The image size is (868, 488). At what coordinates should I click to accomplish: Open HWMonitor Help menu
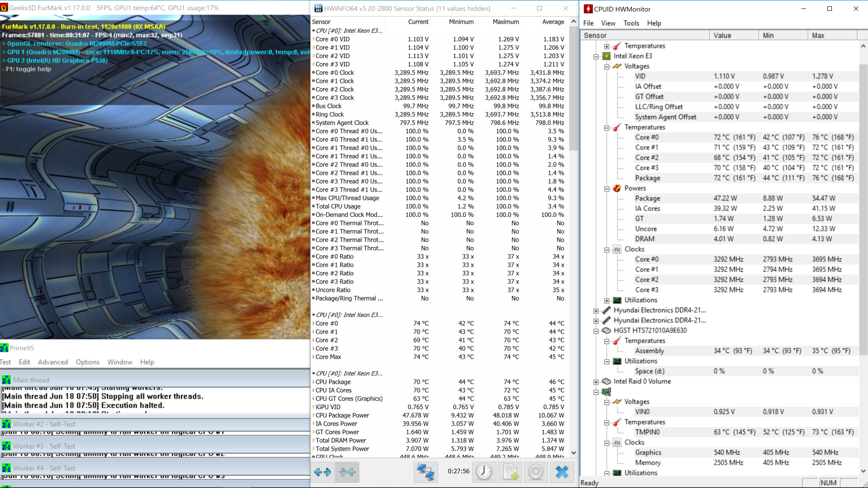point(654,23)
